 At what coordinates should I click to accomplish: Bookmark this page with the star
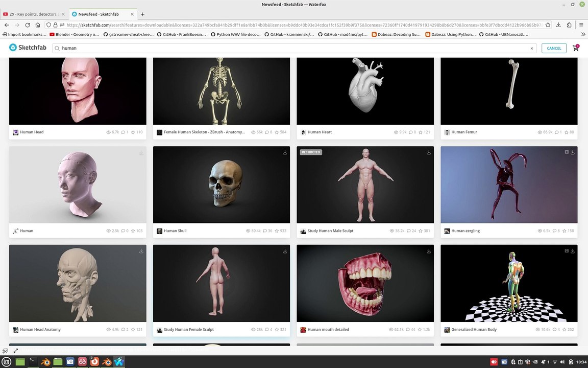[x=548, y=25]
